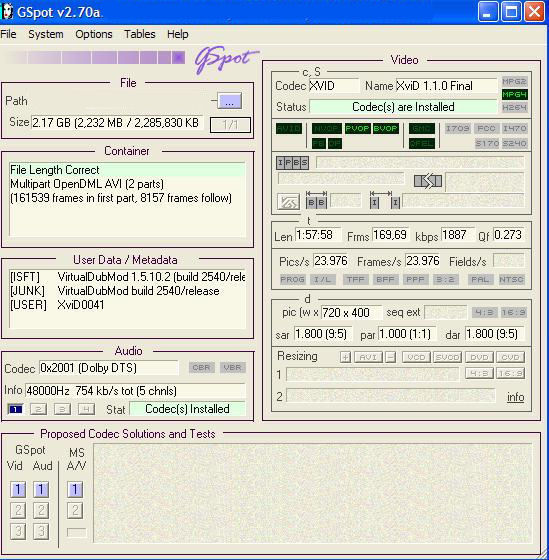The image size is (549, 560).
Task: Click the I-I keyframe distance icon
Action: pos(385,200)
